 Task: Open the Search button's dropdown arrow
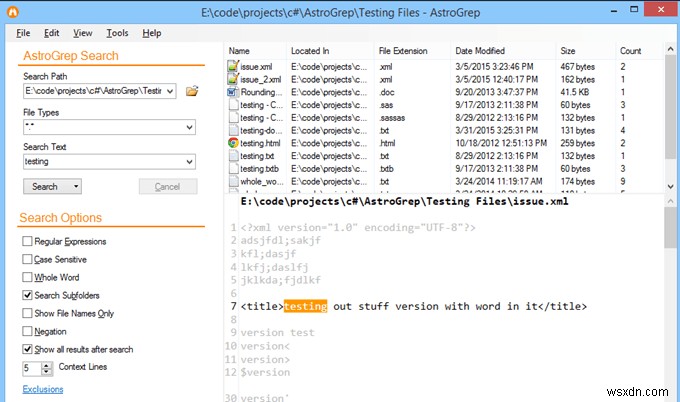(x=76, y=186)
